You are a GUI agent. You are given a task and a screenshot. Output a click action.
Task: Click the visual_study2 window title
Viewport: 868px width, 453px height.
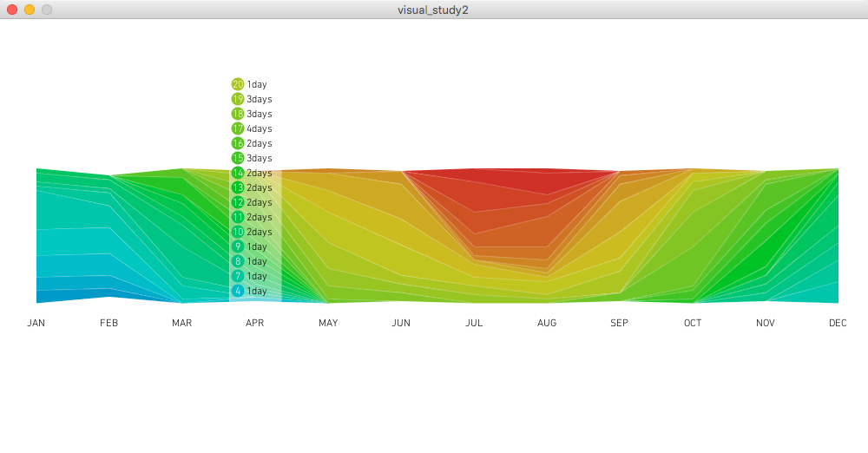tap(433, 10)
